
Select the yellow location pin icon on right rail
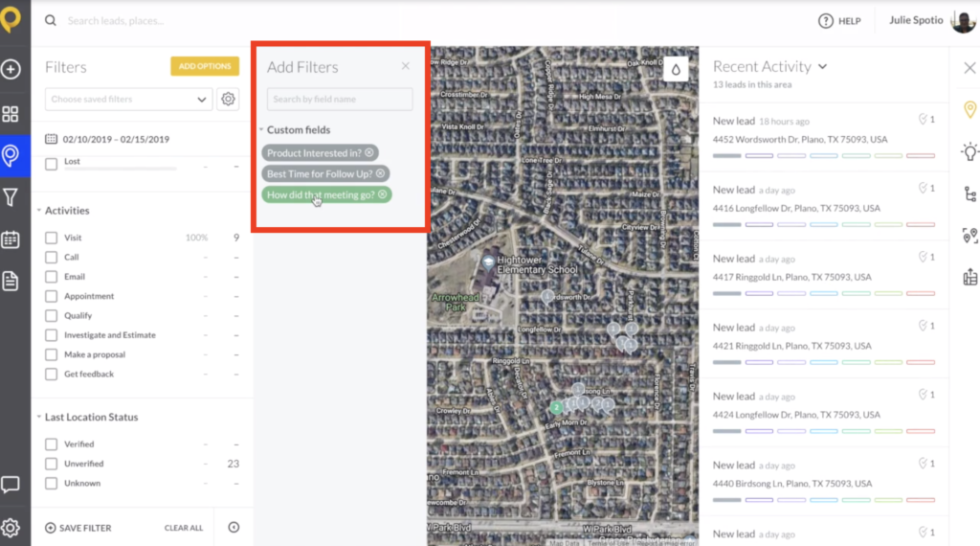(969, 110)
